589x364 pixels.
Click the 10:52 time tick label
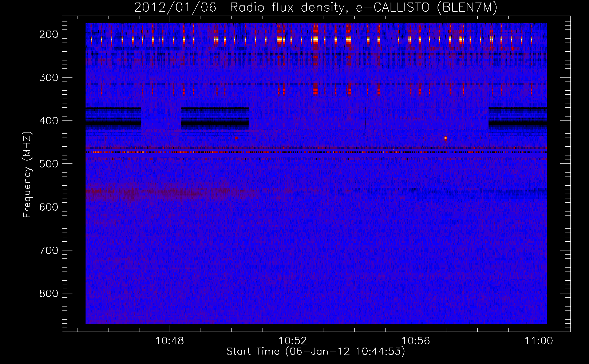(x=293, y=341)
